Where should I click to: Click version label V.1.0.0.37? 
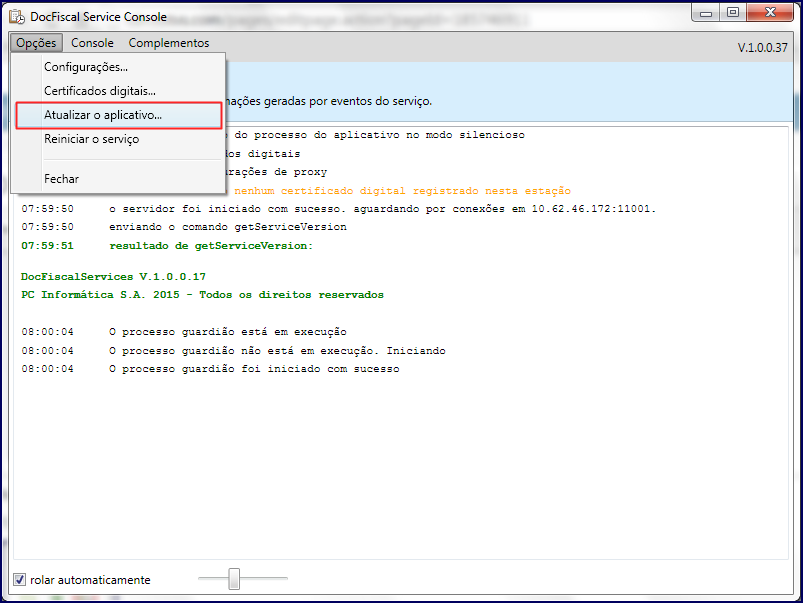point(763,48)
